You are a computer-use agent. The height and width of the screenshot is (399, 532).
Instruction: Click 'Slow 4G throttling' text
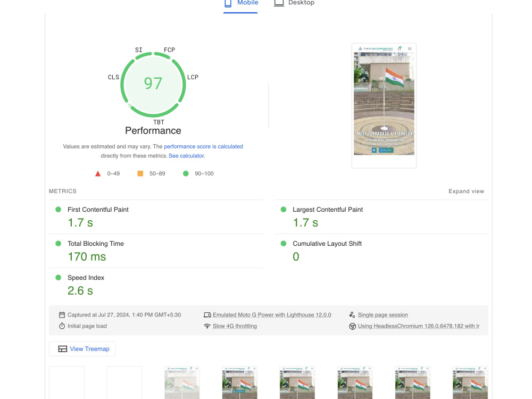tap(235, 326)
